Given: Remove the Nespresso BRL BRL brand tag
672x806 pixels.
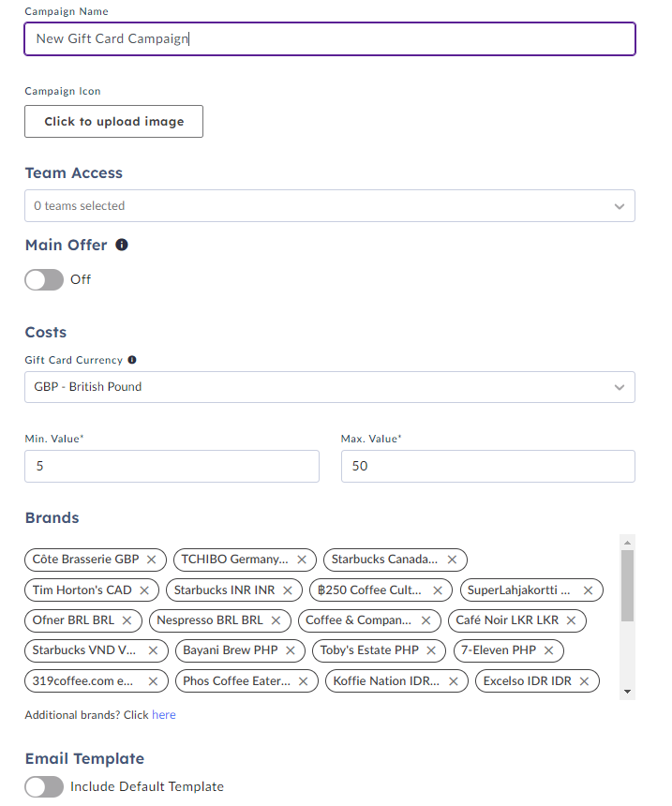Looking at the screenshot, I should tap(276, 620).
